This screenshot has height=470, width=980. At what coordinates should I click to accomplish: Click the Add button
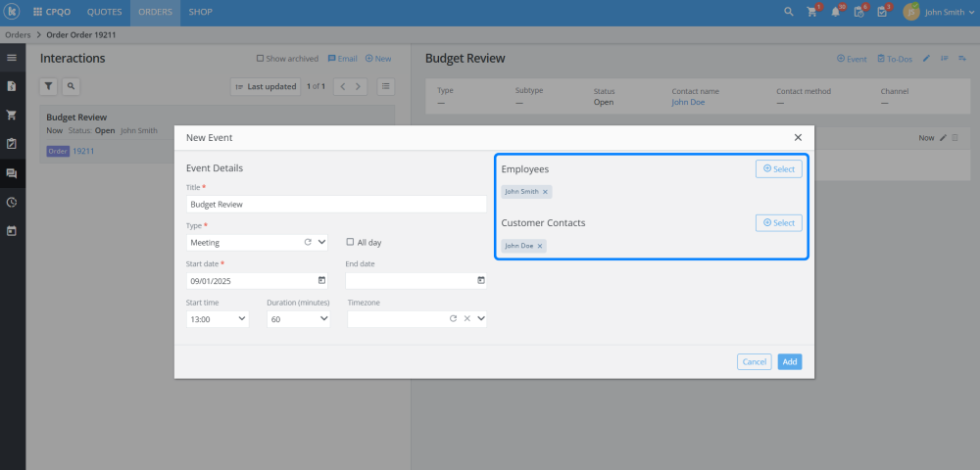(789, 361)
